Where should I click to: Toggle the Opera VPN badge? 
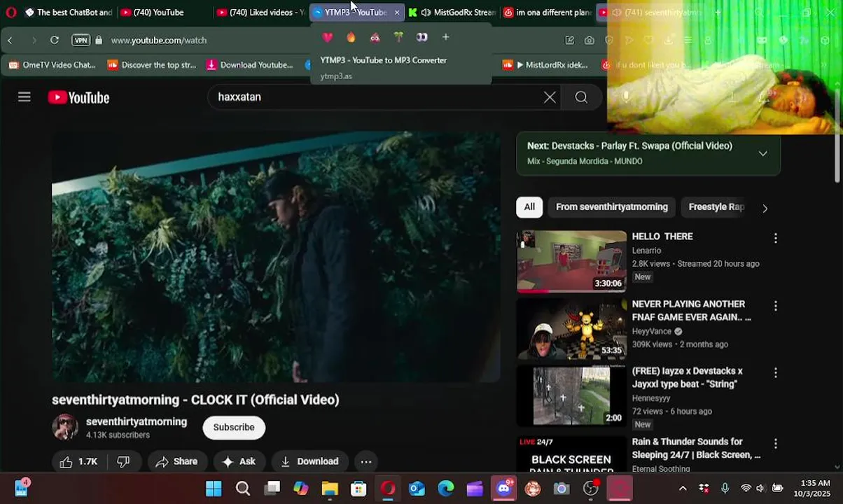point(81,41)
